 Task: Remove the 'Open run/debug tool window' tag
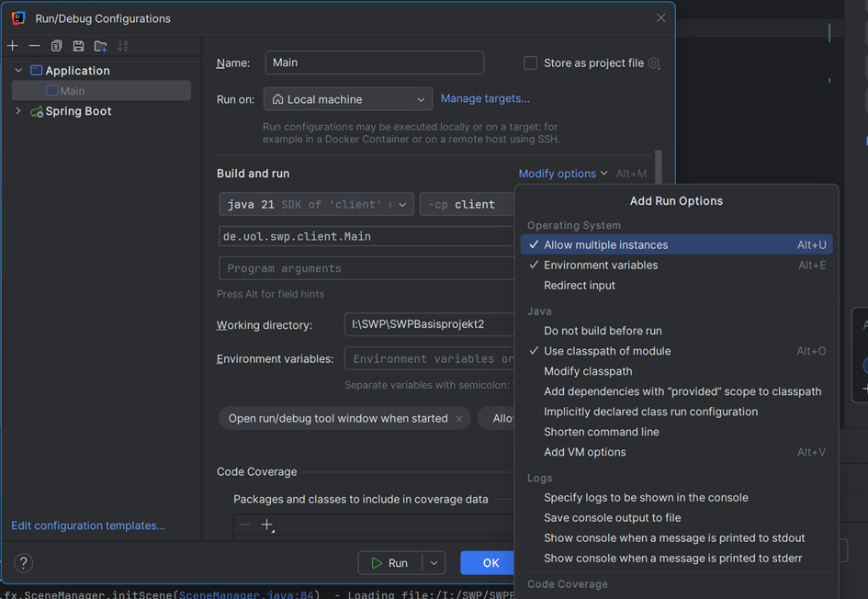coord(459,419)
